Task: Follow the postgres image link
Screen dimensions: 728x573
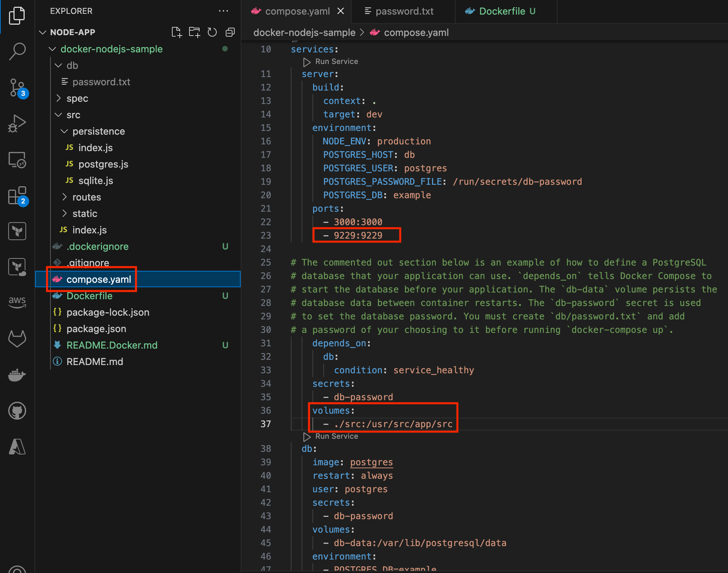Action: pyautogui.click(x=371, y=462)
